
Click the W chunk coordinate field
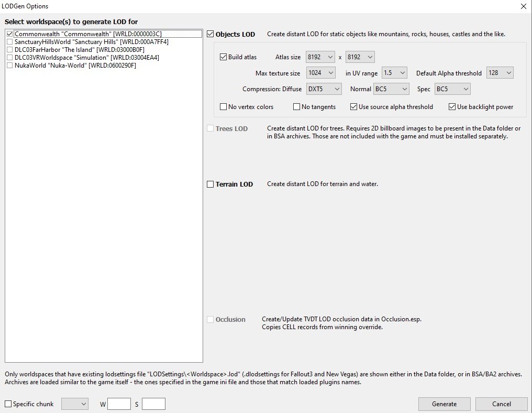click(119, 404)
